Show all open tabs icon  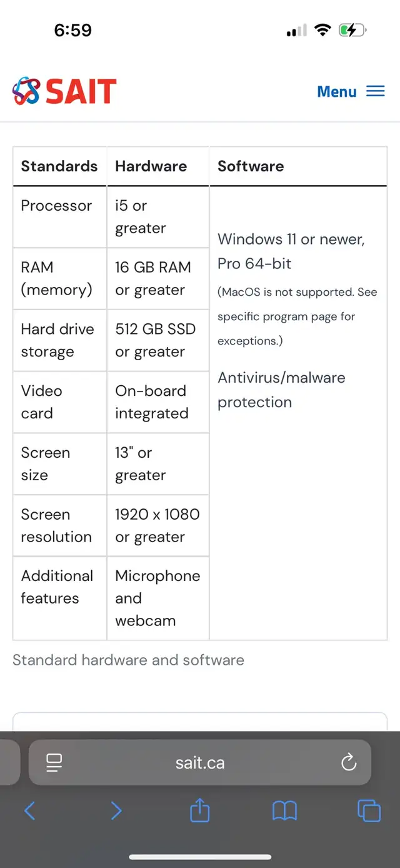(369, 811)
